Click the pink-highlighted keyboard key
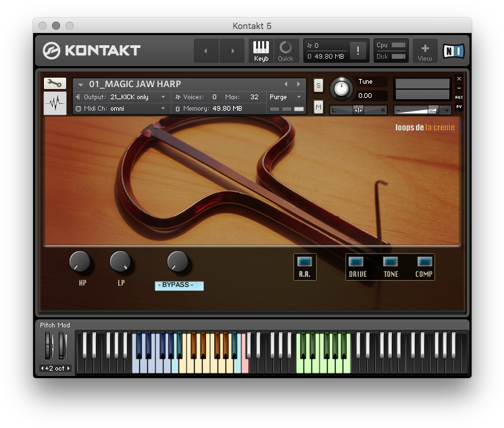Image resolution: width=504 pixels, height=428 pixels. click(x=245, y=366)
